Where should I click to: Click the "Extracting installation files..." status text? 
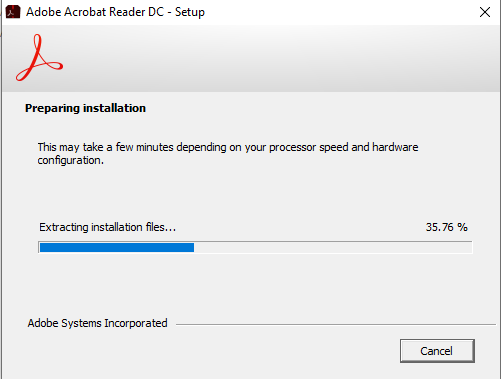(x=107, y=227)
